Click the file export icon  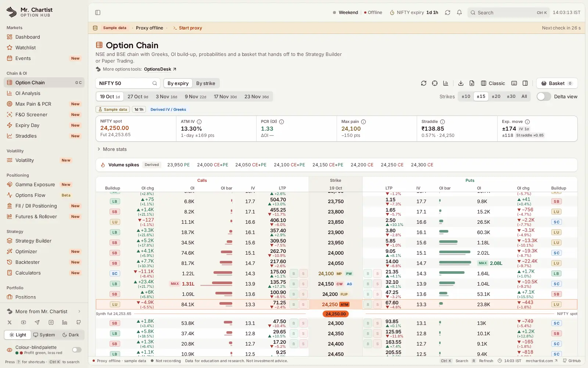[472, 83]
